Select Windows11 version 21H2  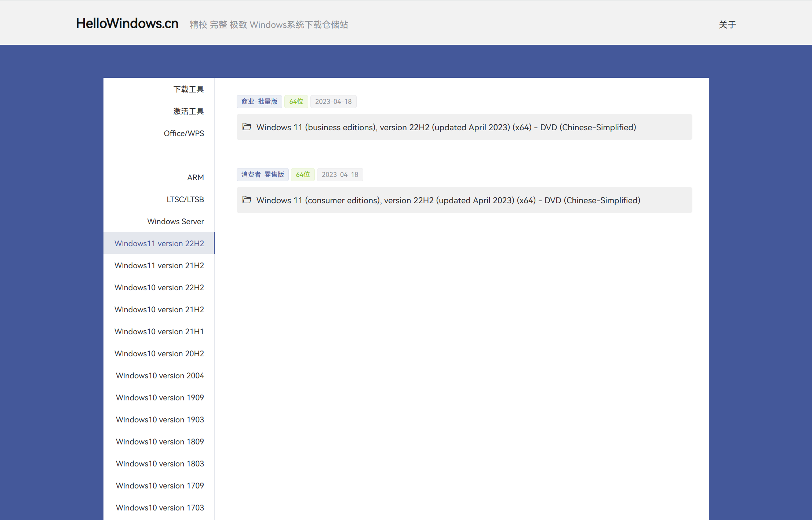click(x=159, y=265)
